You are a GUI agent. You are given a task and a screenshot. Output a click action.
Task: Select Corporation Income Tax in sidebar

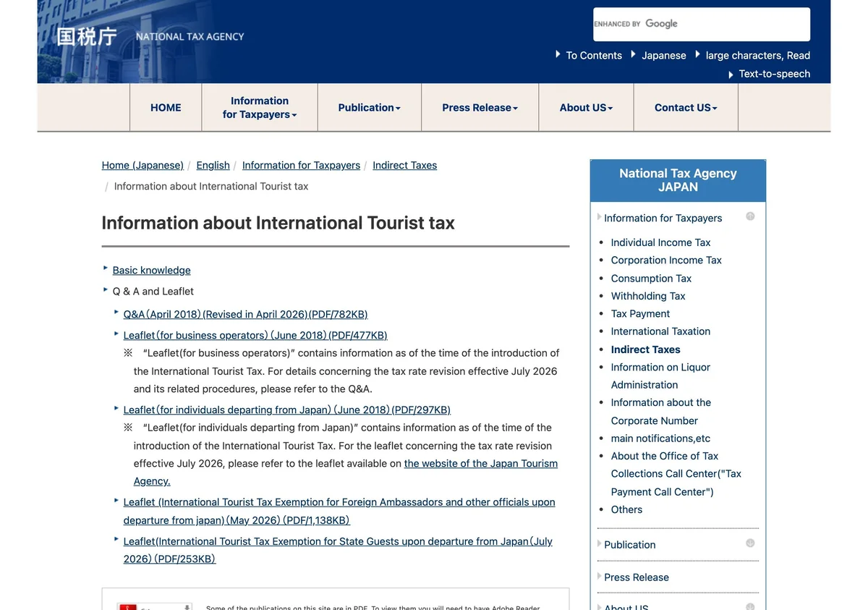666,260
